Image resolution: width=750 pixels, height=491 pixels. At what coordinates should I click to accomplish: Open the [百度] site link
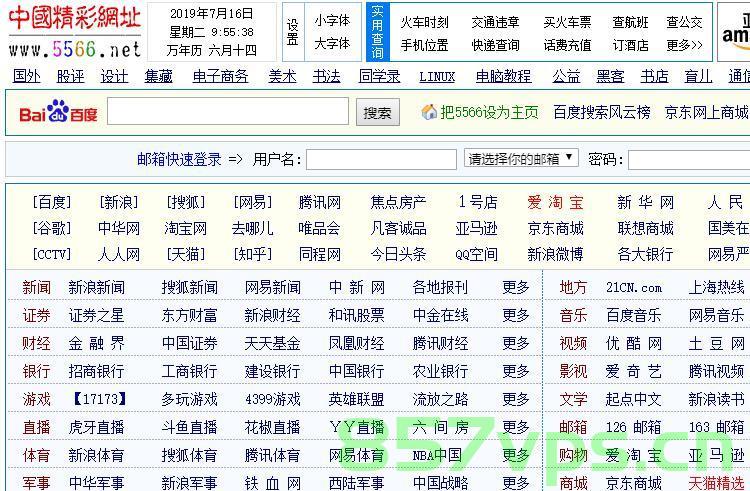tap(52, 202)
